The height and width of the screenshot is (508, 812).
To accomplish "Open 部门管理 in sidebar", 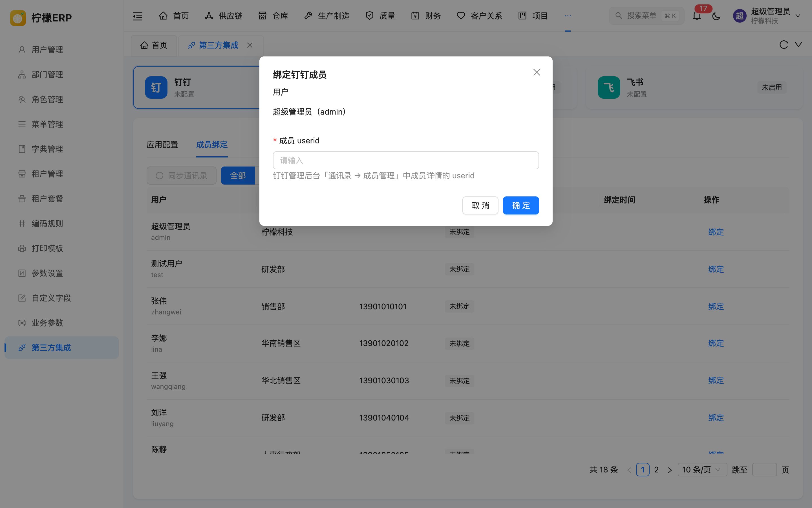I will [62, 75].
